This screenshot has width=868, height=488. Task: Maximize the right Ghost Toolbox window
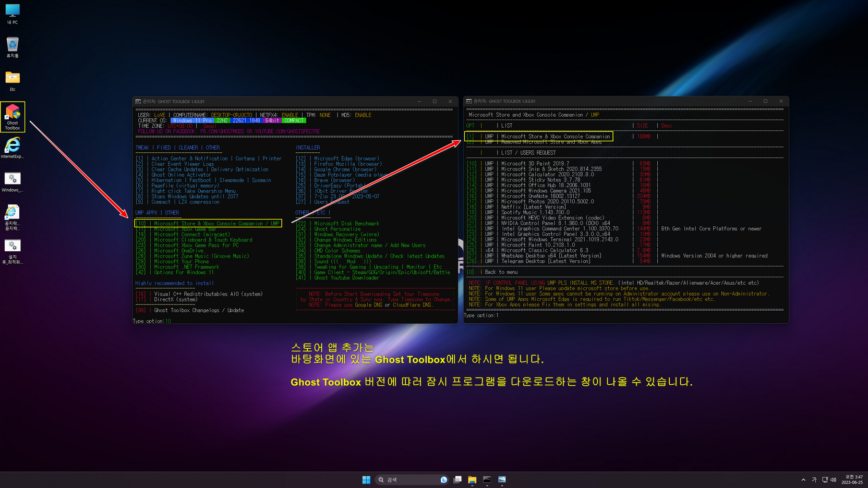coord(765,101)
